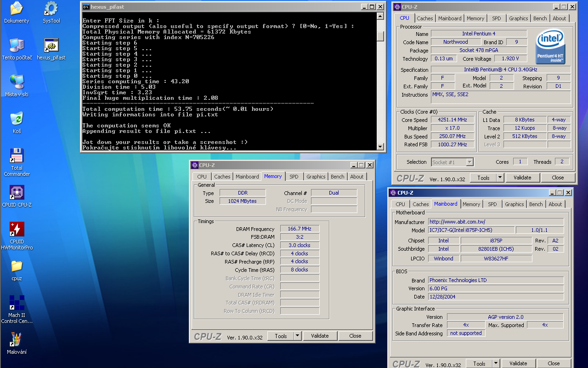Image resolution: width=588 pixels, height=368 pixels.
Task: Select CPU tab in Memory window
Action: coord(202,177)
